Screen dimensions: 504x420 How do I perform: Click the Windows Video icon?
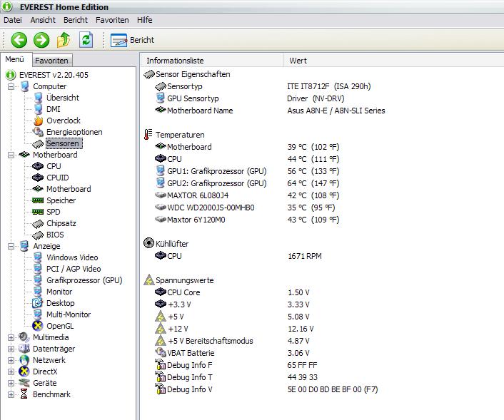pos(38,257)
